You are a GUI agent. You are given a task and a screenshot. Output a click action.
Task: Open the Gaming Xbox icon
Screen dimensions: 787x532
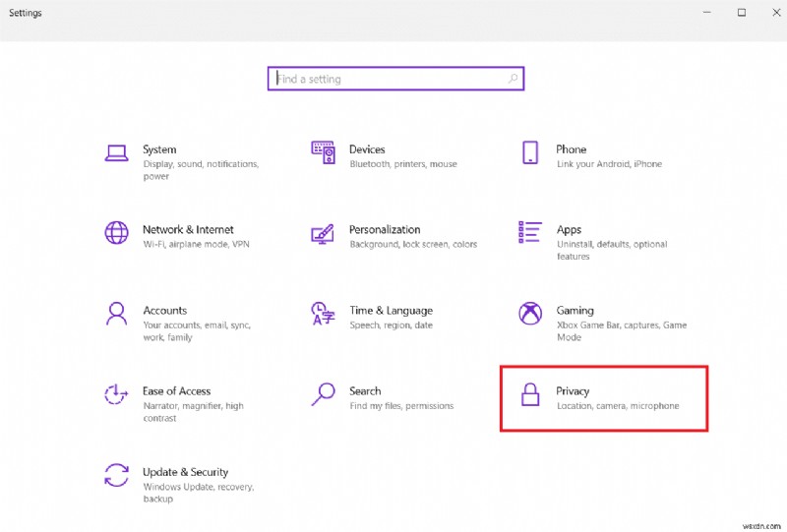click(x=530, y=314)
